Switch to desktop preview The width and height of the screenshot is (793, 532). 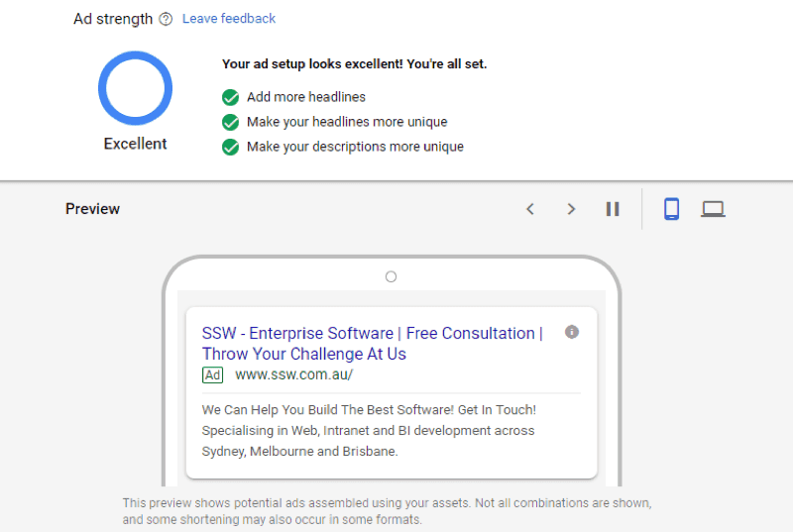pyautogui.click(x=713, y=209)
